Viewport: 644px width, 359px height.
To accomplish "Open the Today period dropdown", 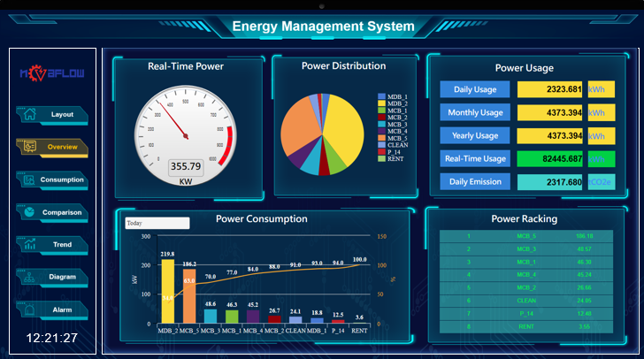I will [157, 224].
